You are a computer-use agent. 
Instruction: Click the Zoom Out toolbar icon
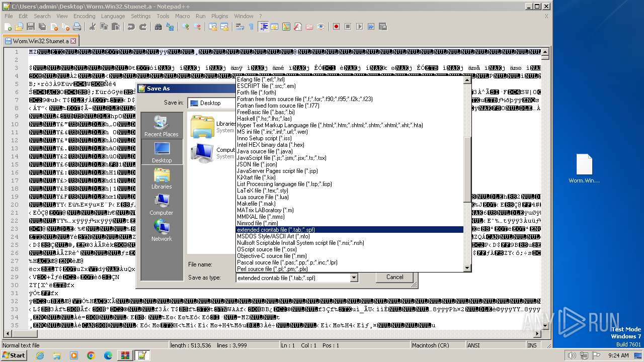point(197,27)
